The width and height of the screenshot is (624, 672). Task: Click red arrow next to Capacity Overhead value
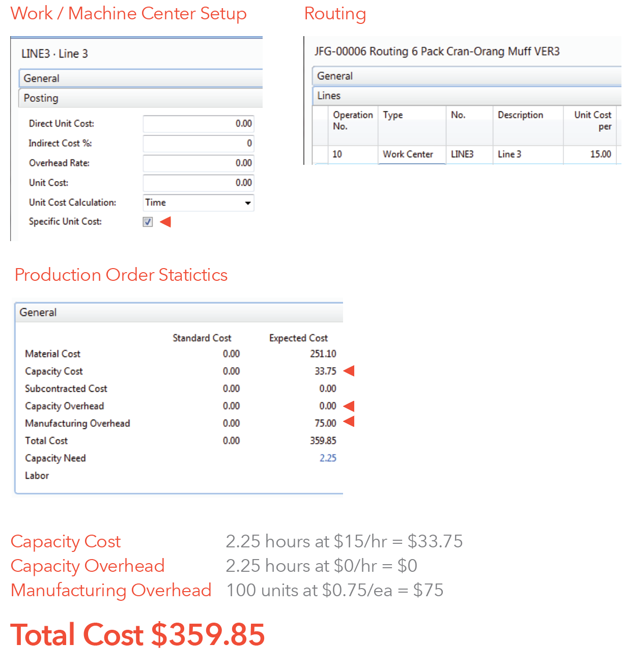tap(349, 406)
